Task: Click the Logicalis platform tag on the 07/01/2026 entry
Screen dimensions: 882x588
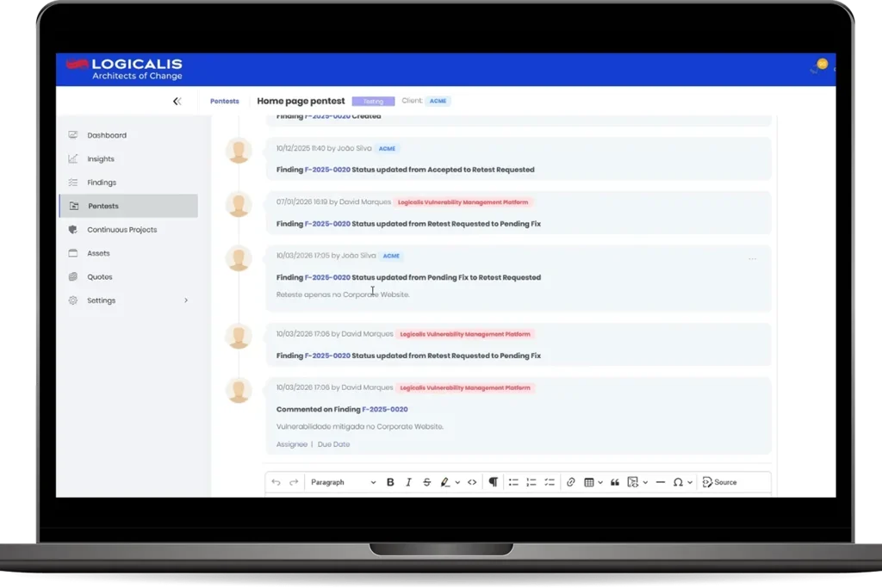Action: click(463, 201)
